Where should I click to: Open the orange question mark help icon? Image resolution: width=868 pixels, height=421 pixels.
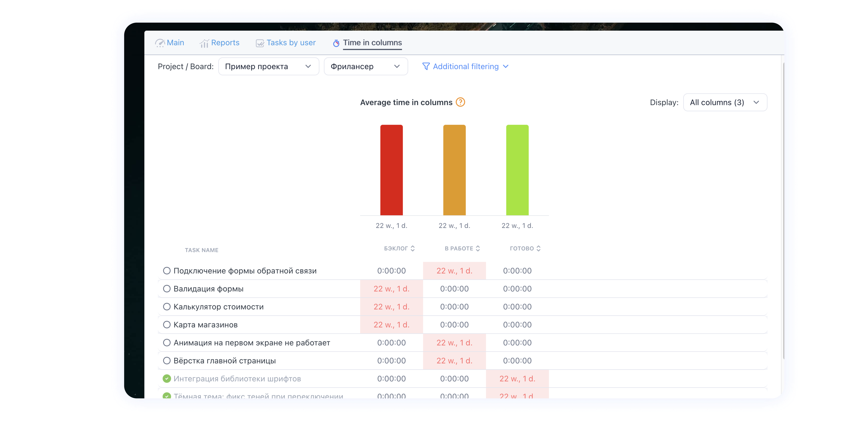tap(460, 102)
